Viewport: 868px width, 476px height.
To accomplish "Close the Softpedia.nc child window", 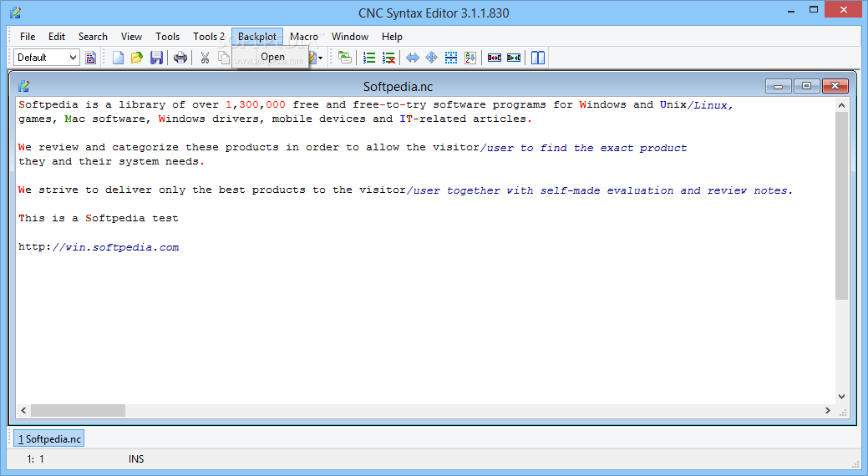I will tap(835, 86).
